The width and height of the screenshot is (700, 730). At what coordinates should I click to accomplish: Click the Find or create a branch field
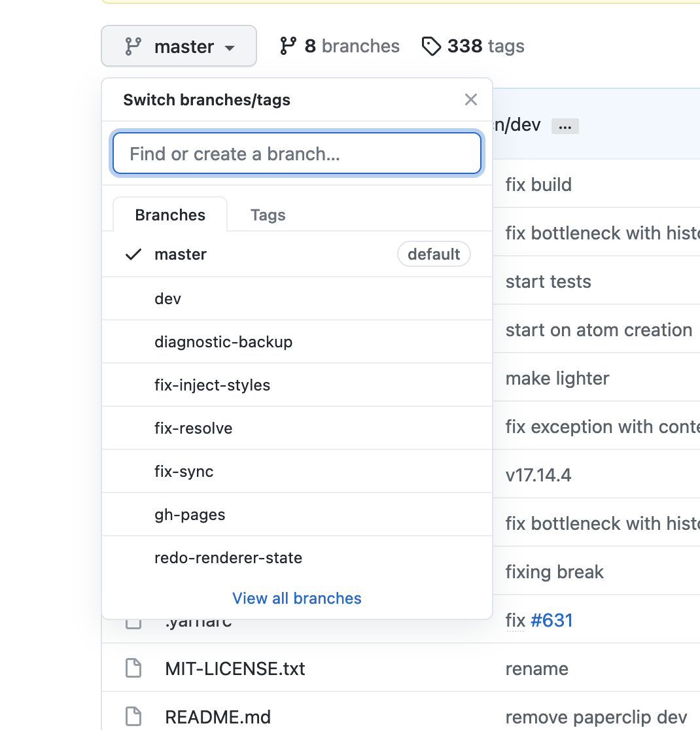(296, 153)
